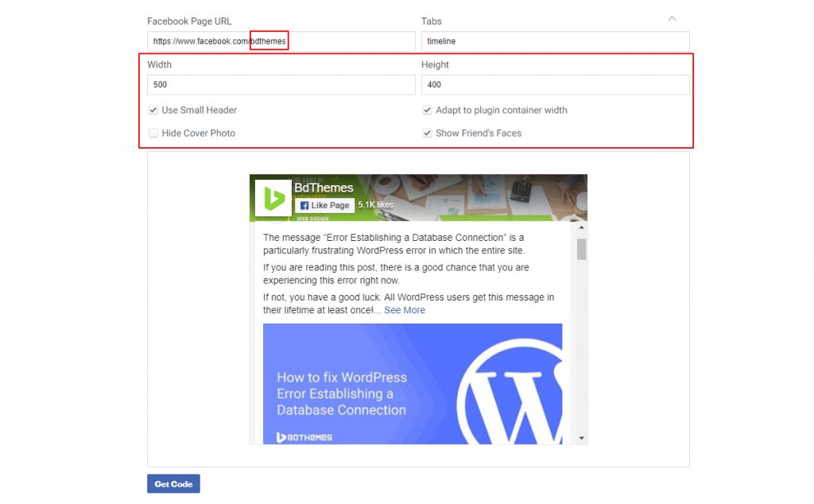Screen dimensions: 814x504
Task: Collapse the settings panel with the top chevron
Action: click(x=672, y=18)
